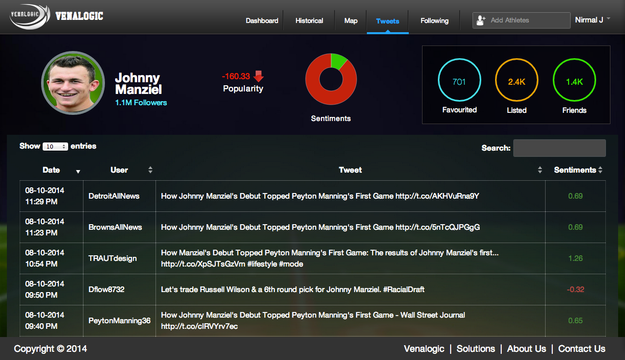Click the Add Athletes input field

tap(521, 20)
